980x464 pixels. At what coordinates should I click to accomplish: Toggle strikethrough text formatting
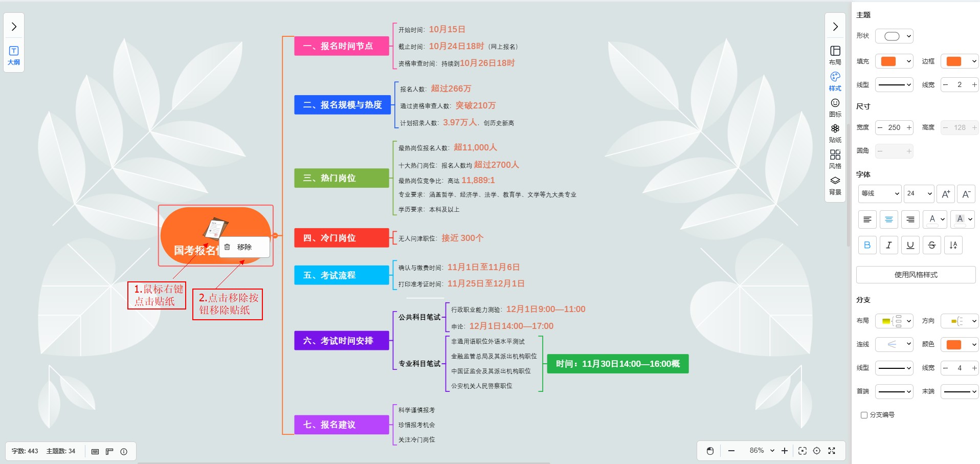pyautogui.click(x=931, y=245)
